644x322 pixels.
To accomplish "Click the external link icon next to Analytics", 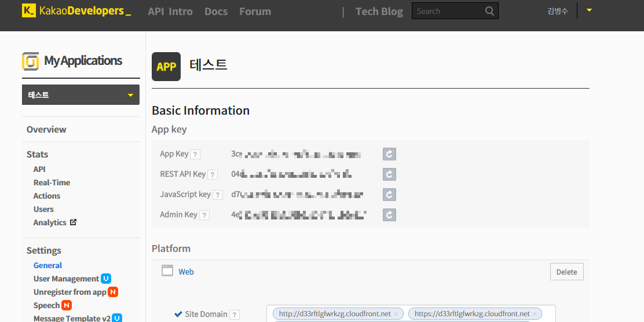I will 73,222.
